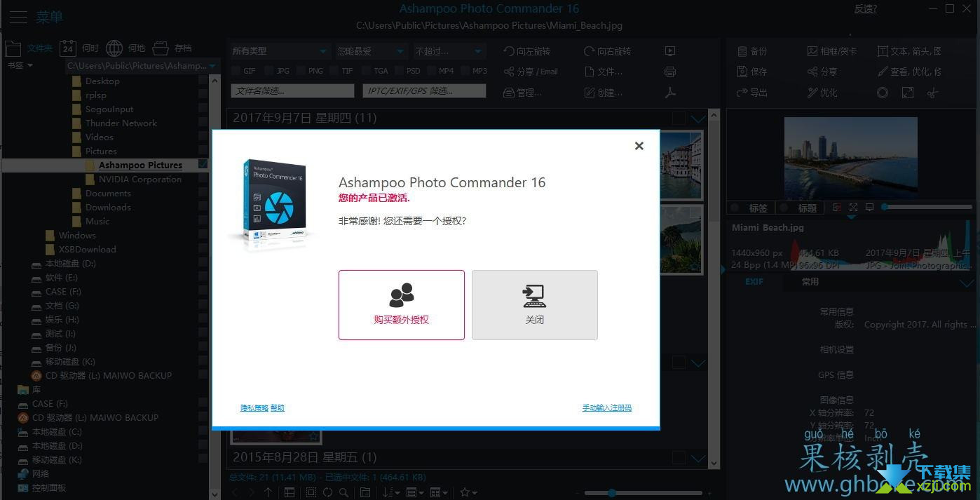Switch to the 何时 calendar tab

79,48
